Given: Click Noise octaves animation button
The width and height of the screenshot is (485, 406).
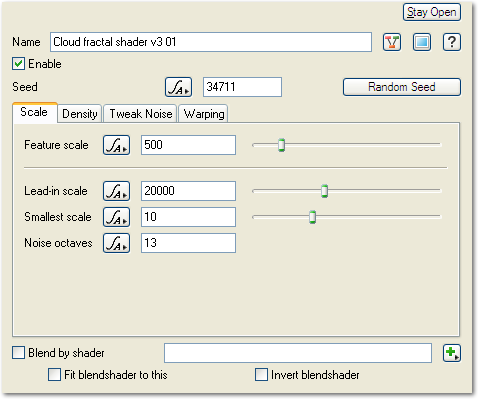Looking at the screenshot, I should point(116,243).
